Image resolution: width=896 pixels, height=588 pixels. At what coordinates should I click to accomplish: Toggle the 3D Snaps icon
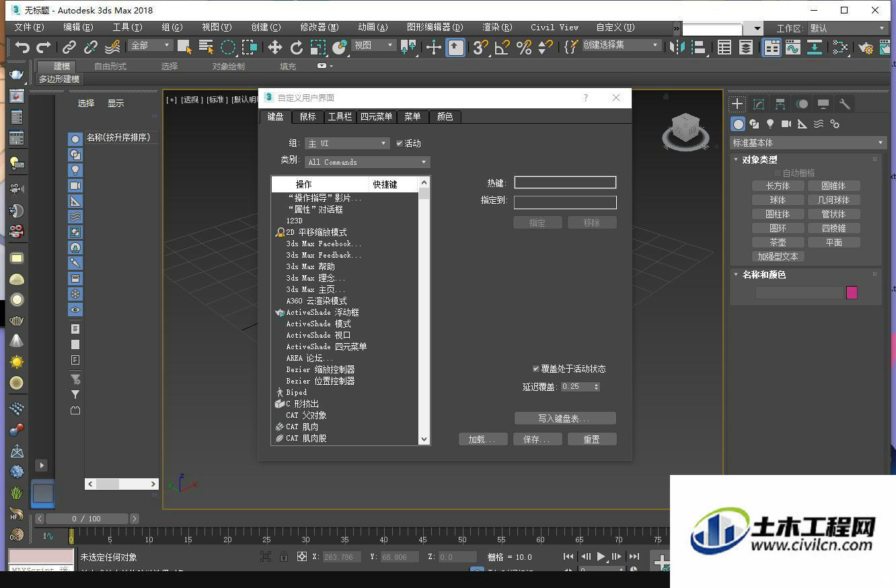480,47
